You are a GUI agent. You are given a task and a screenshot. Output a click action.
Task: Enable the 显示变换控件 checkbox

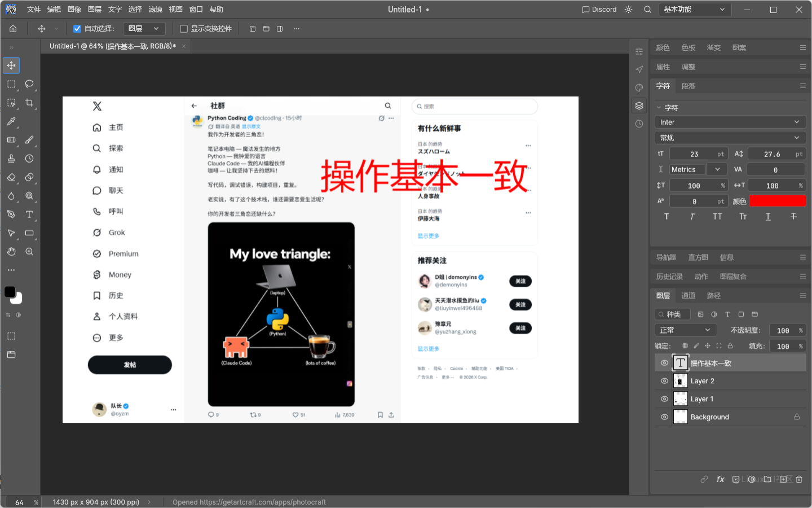[183, 29]
